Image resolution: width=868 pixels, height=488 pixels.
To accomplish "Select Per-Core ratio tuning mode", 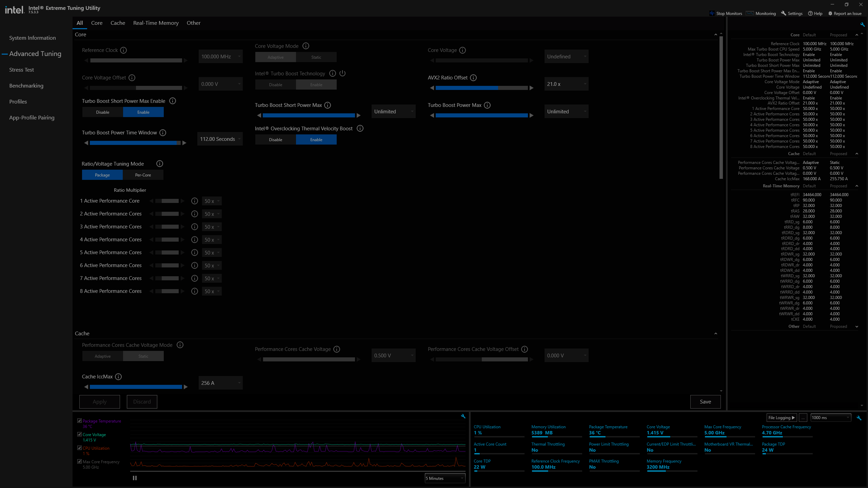I will click(x=143, y=175).
